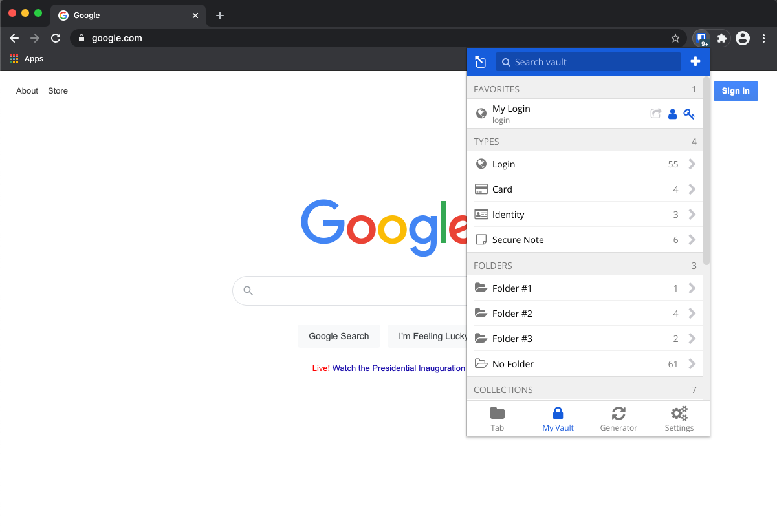Click the Sign in button

[736, 91]
